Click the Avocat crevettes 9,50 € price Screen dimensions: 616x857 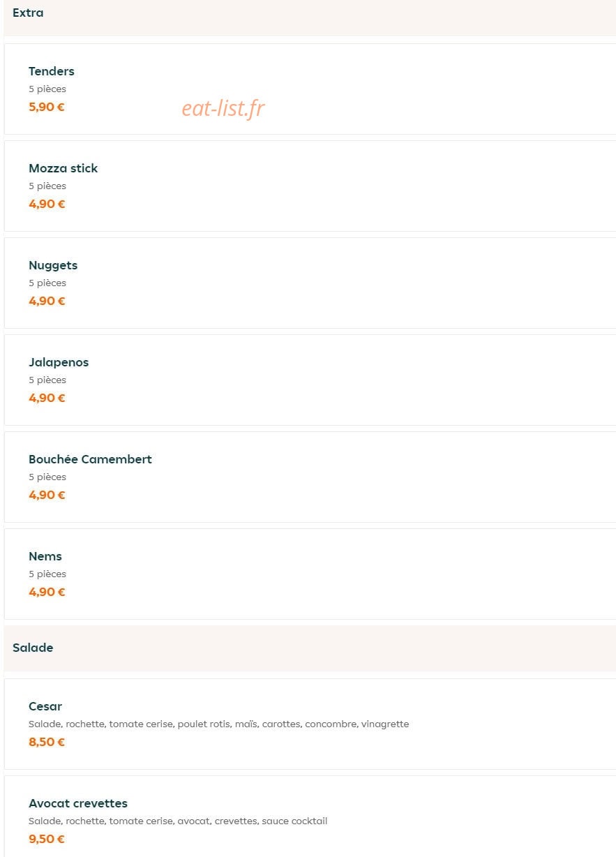tap(47, 839)
